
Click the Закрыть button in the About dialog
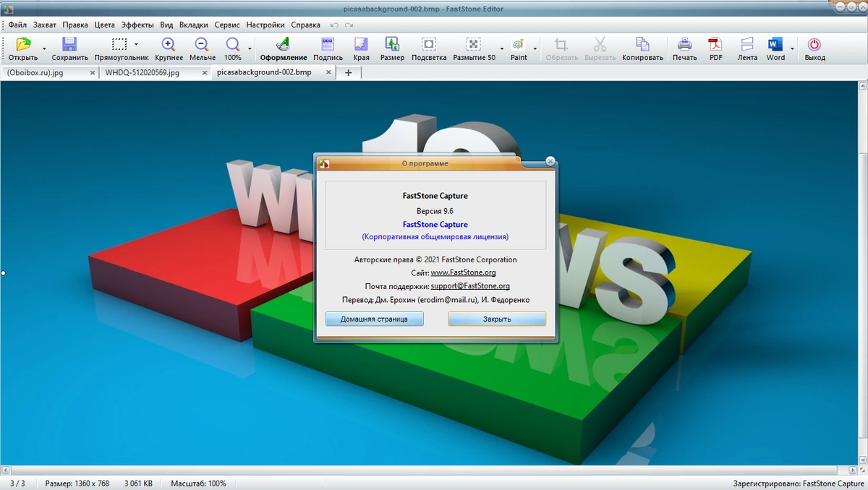(x=497, y=319)
